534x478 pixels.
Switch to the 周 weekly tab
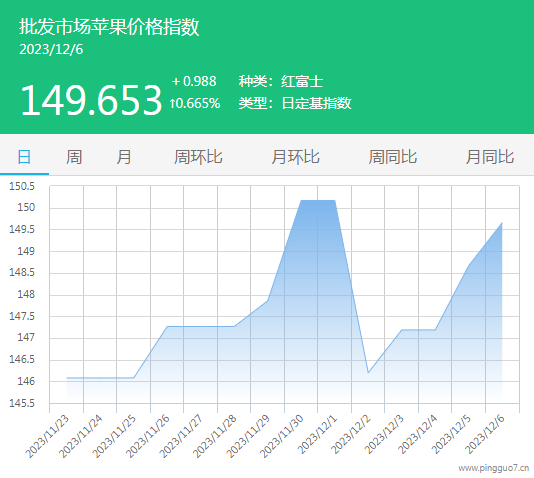[x=74, y=157]
